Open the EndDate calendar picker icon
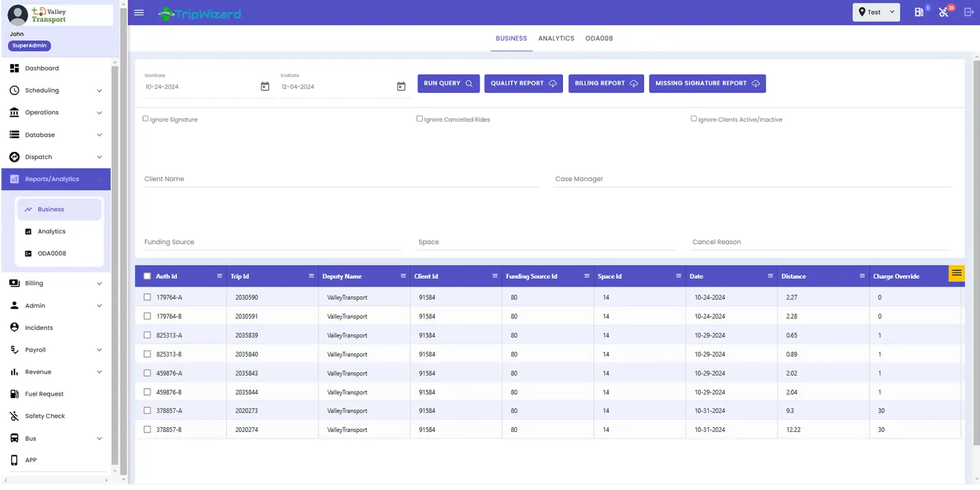Viewport: 980px width, 490px height. (401, 86)
